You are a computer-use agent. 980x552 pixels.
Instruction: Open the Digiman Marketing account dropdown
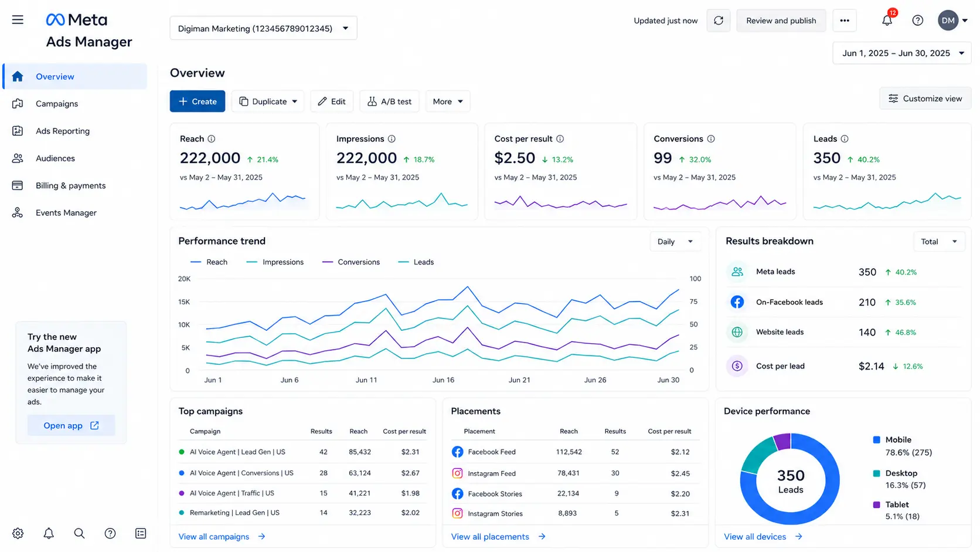click(263, 28)
